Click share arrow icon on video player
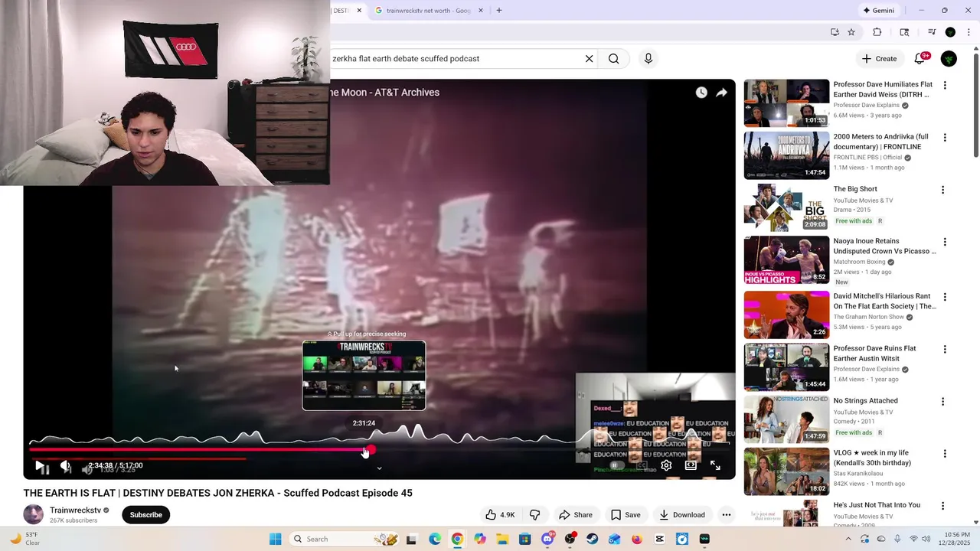The height and width of the screenshot is (551, 980). click(721, 93)
